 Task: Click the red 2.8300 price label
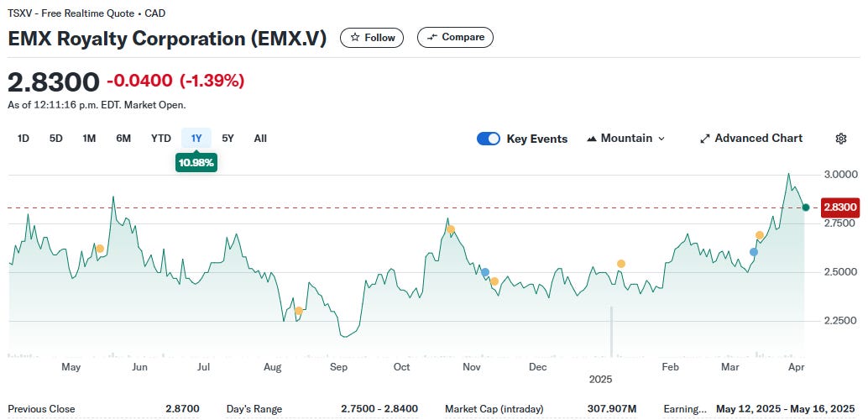click(x=840, y=207)
